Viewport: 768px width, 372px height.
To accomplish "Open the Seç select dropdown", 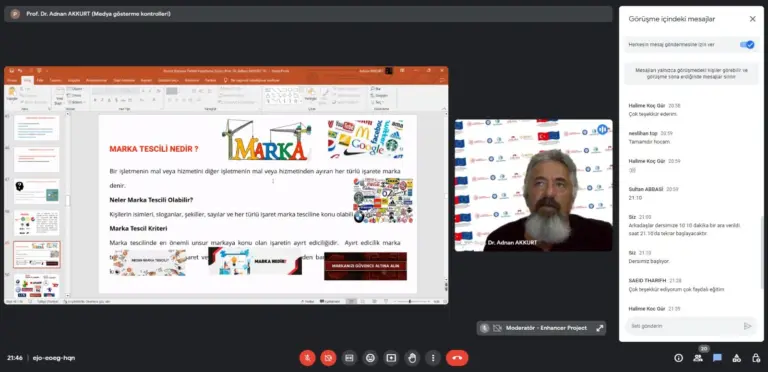I will [378, 102].
